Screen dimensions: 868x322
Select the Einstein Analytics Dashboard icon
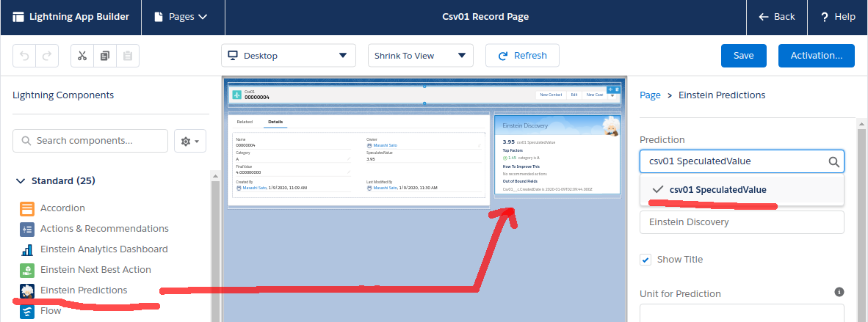coord(27,249)
